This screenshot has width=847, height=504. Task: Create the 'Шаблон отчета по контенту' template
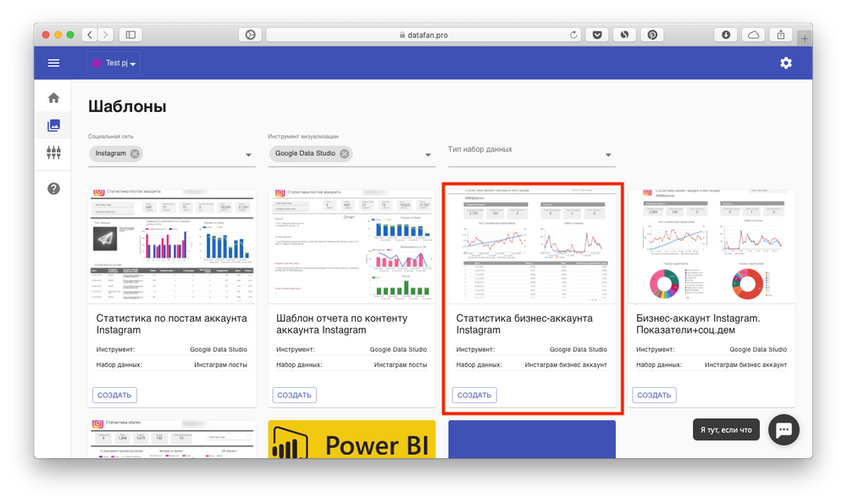pyautogui.click(x=295, y=395)
